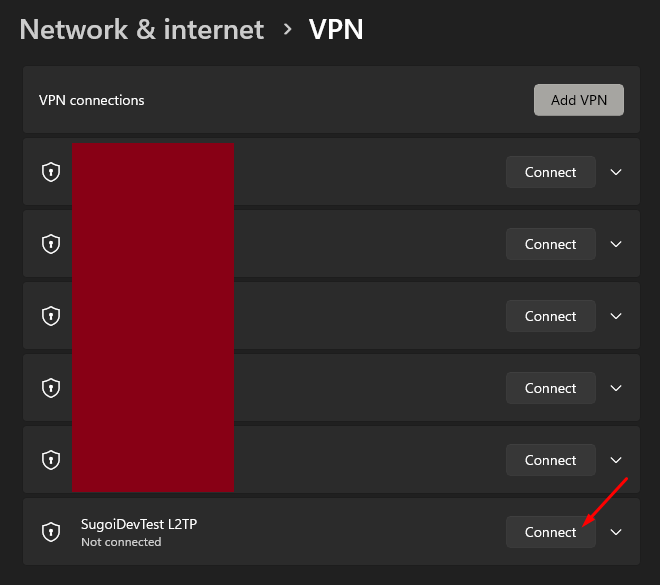The width and height of the screenshot is (660, 585).
Task: Connect to the SugoiDevTest L2TP VPN
Action: click(x=550, y=532)
